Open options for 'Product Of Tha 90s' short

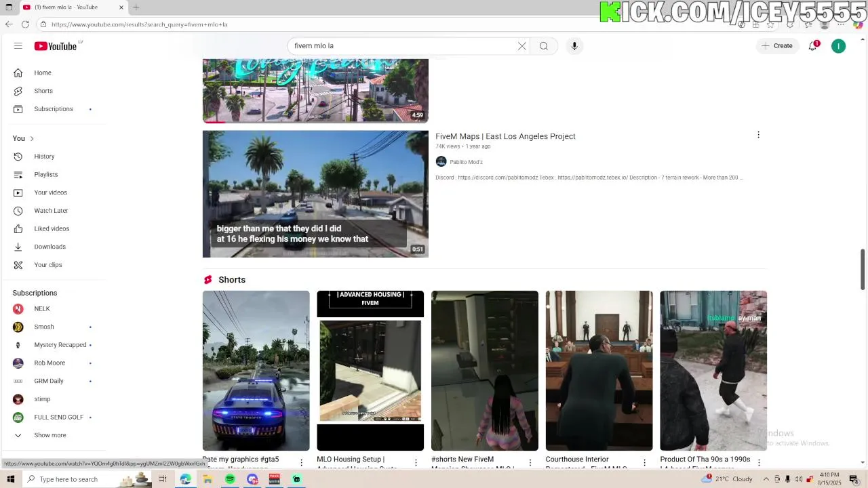pos(759,462)
